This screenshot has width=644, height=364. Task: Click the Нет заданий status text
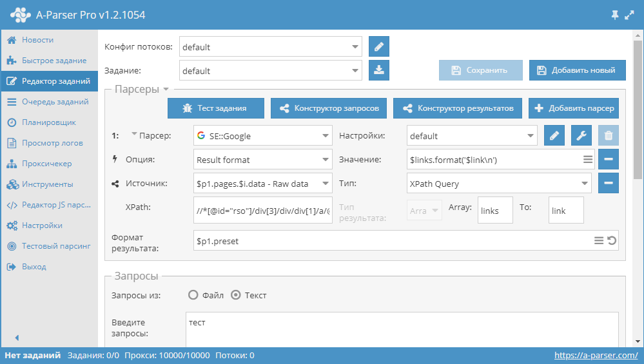click(x=32, y=356)
